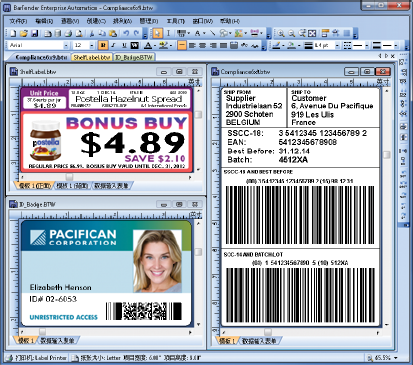The image size is (413, 365).
Task: Switch to the ID_Badge.BTW document tab
Action: pos(134,57)
